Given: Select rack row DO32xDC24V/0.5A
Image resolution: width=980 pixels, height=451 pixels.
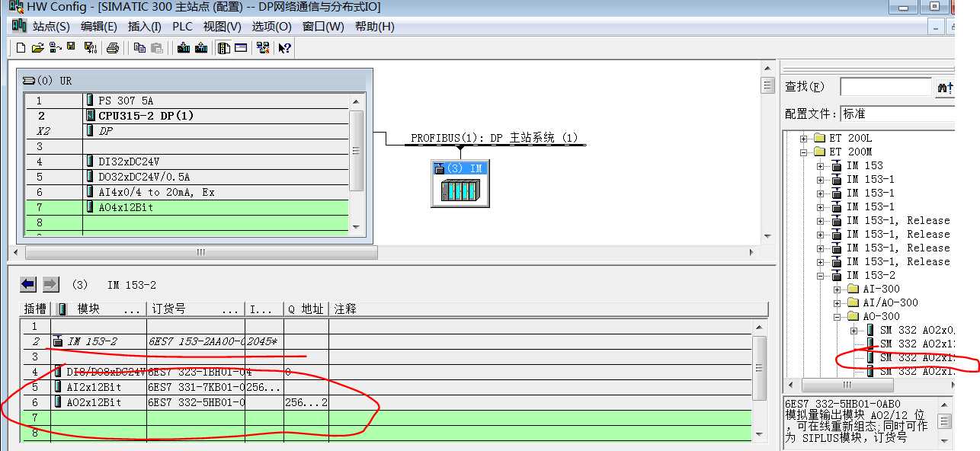Looking at the screenshot, I should pos(187,177).
